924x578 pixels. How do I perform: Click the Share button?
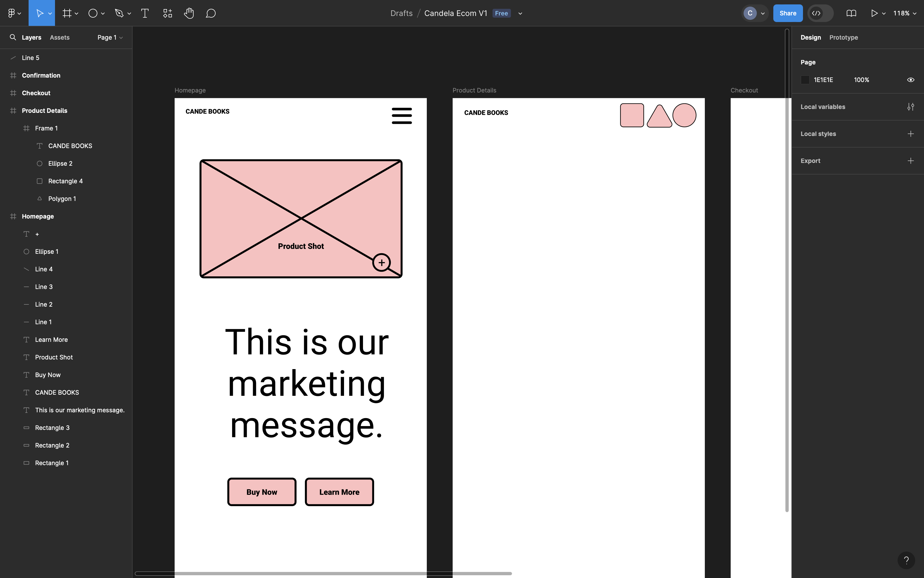click(788, 13)
